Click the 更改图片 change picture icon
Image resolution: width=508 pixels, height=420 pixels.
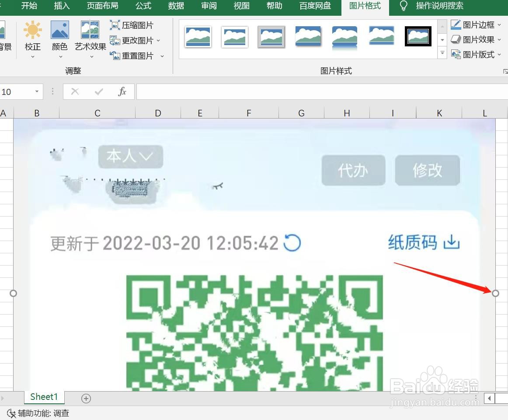tap(115, 40)
